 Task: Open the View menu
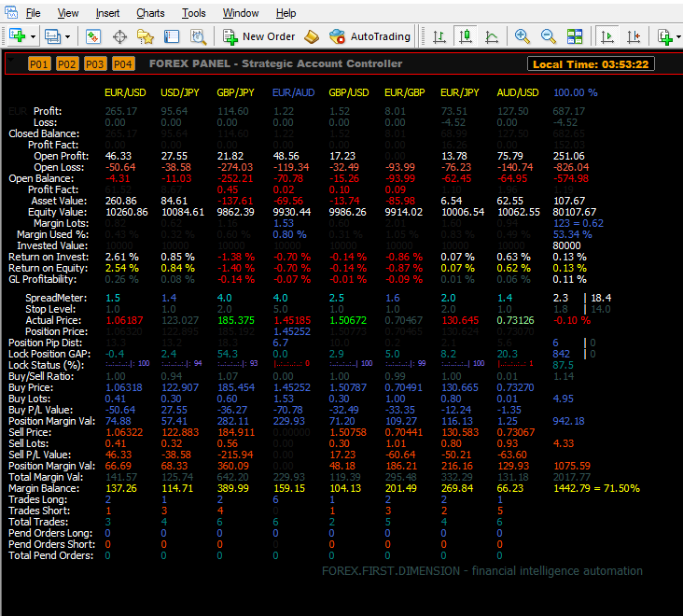tap(68, 13)
